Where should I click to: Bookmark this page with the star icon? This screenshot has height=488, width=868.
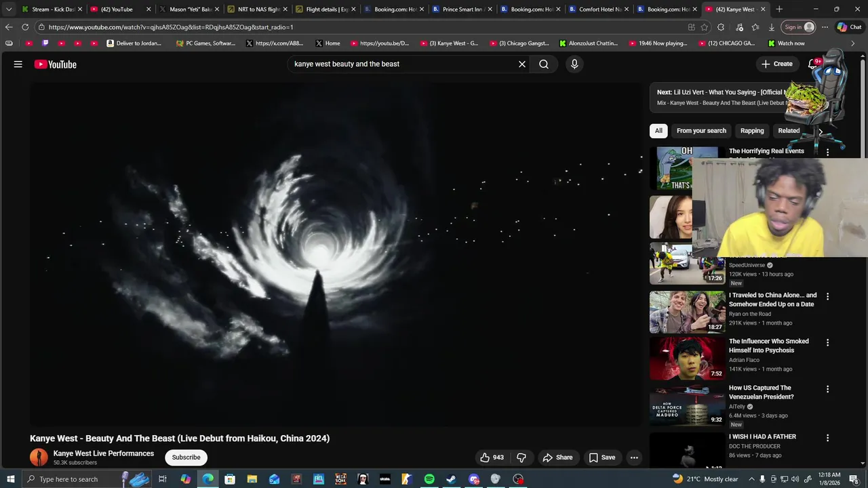tap(705, 27)
